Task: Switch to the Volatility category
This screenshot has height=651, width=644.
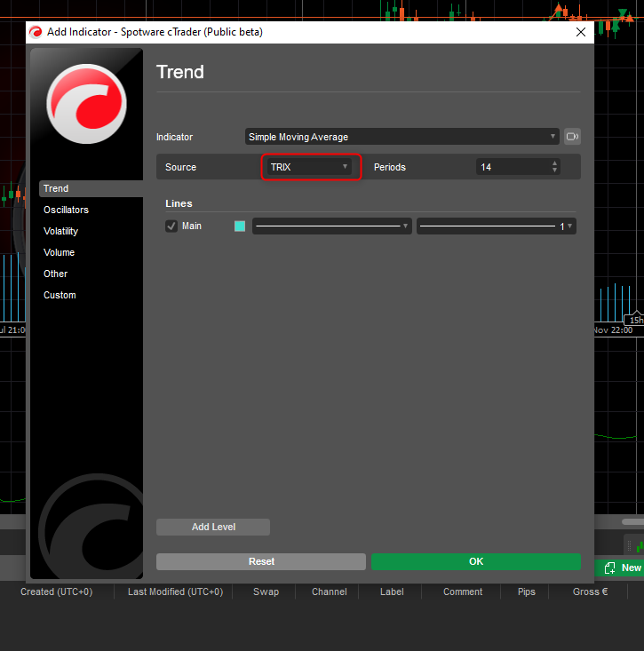Action: pyautogui.click(x=61, y=231)
